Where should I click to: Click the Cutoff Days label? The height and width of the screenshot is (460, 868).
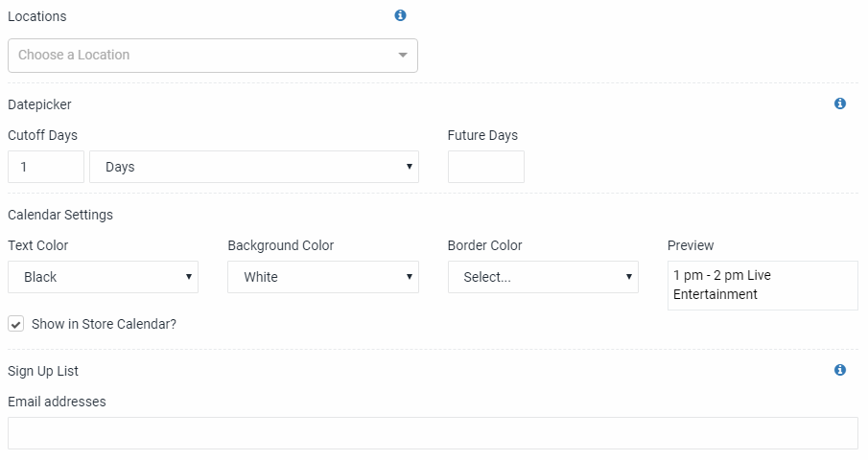pos(42,135)
